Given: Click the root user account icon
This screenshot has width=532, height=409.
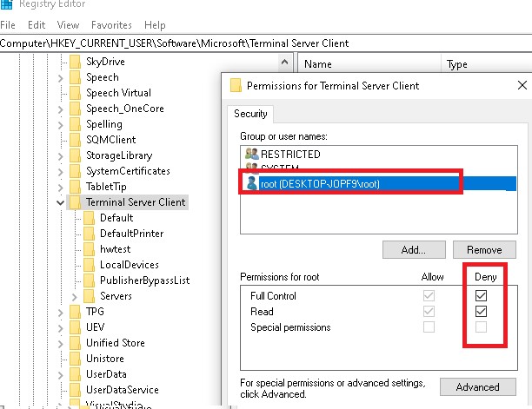Looking at the screenshot, I should [x=252, y=183].
